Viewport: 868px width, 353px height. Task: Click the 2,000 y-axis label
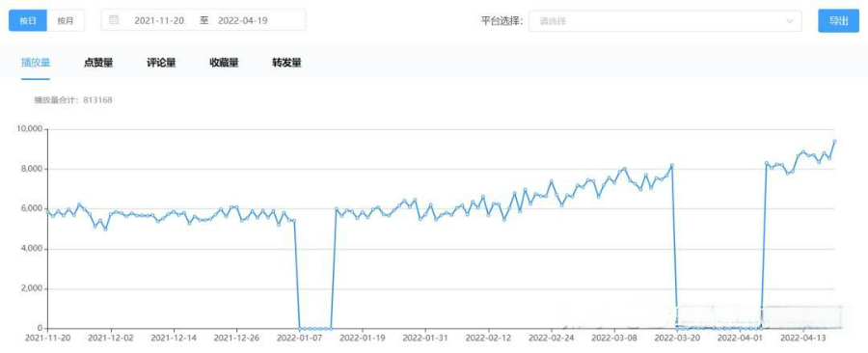(32, 288)
